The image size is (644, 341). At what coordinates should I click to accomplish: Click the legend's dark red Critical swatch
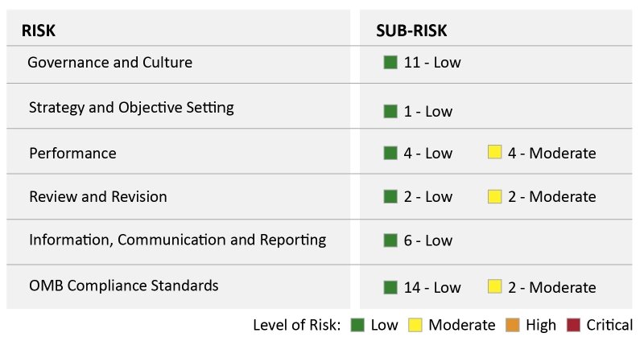[x=572, y=325]
